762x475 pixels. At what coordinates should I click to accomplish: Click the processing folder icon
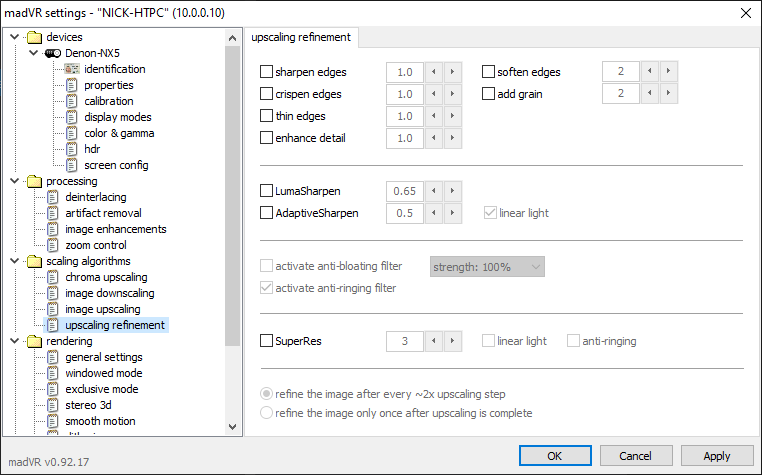click(x=35, y=181)
